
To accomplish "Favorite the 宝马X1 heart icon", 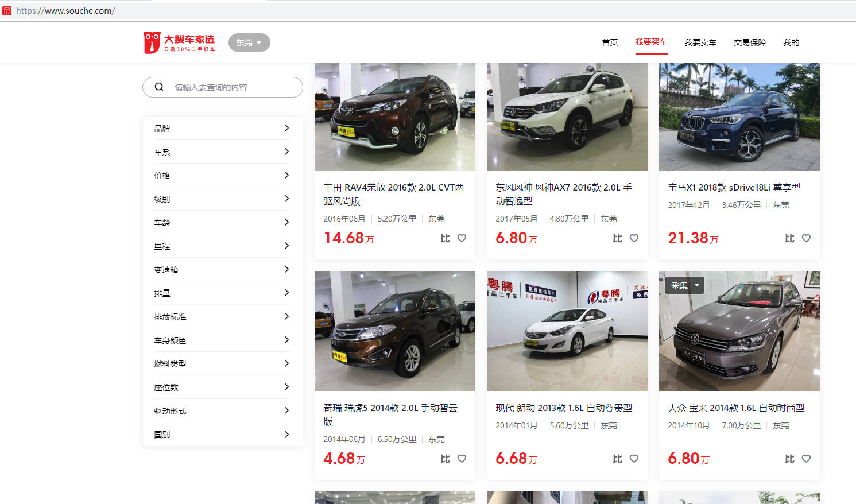I will point(806,238).
